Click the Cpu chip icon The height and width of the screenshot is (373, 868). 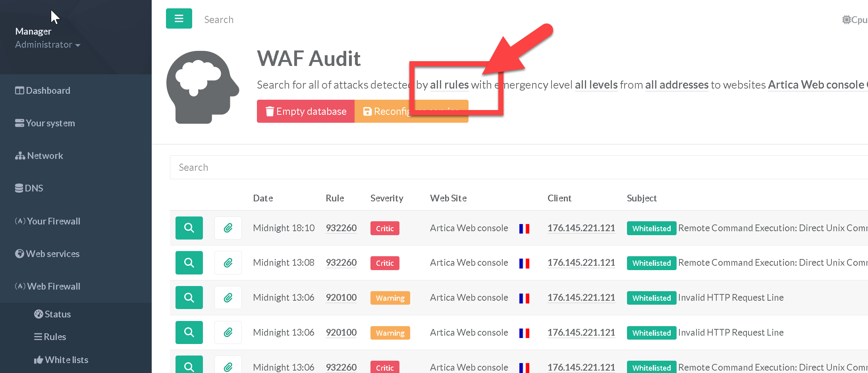(x=846, y=19)
